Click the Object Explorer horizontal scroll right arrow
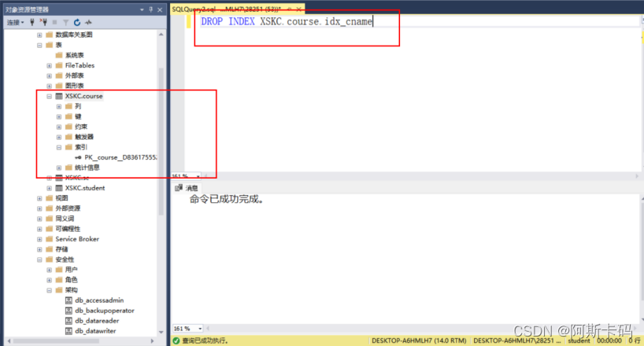This screenshot has width=644, height=346. coord(152,340)
